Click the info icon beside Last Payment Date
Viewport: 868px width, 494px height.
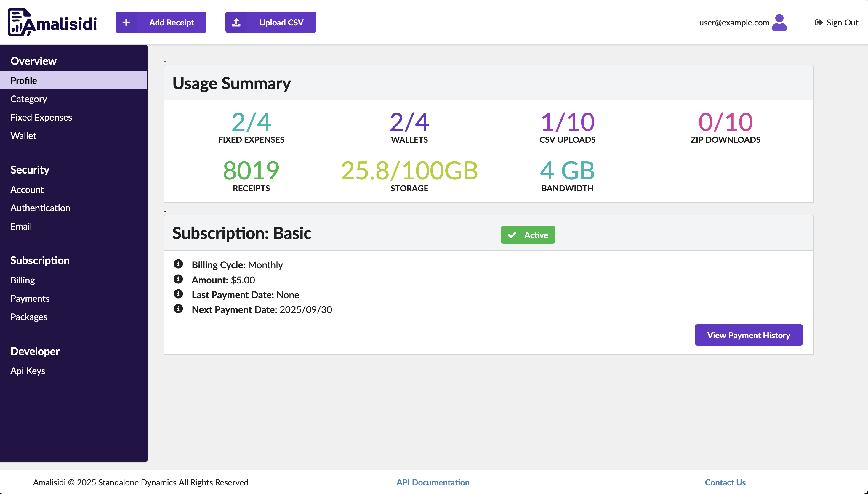[178, 294]
